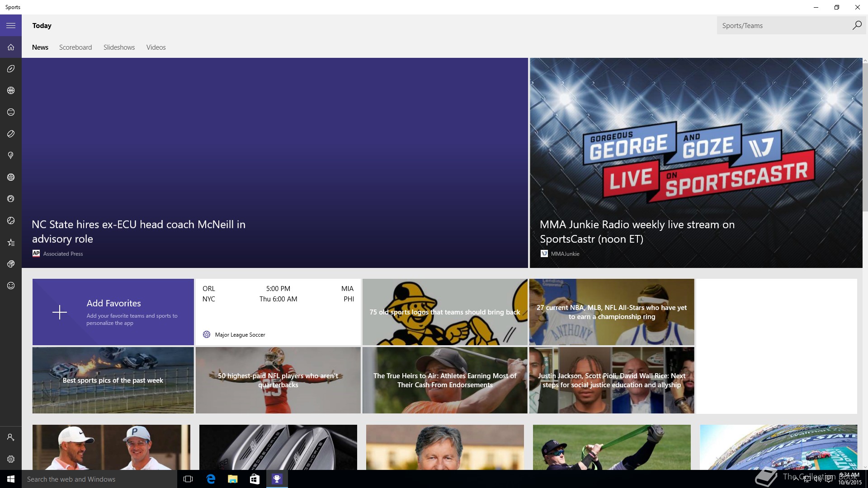Viewport: 868px width, 488px height.
Task: Click the Add Favorites tile
Action: 113,312
